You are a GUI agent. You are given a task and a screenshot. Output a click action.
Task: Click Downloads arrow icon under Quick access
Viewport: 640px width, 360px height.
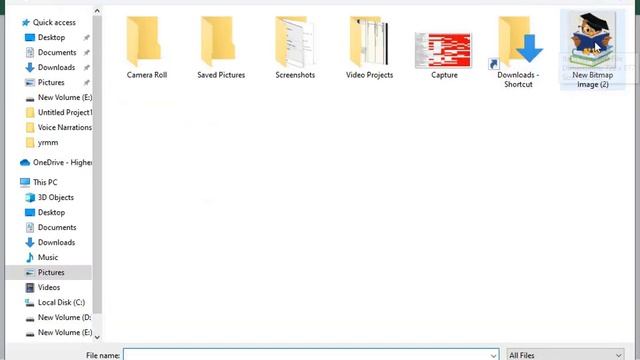pos(30,67)
